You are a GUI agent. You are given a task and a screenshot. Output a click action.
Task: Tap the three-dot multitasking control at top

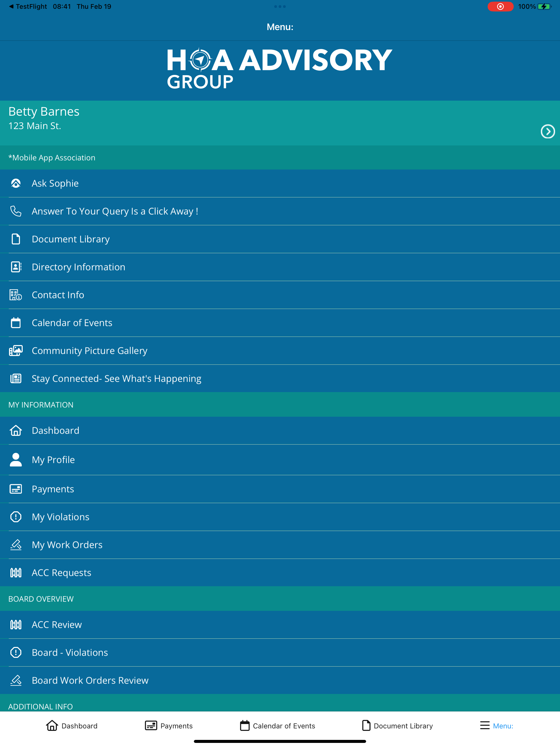click(280, 6)
